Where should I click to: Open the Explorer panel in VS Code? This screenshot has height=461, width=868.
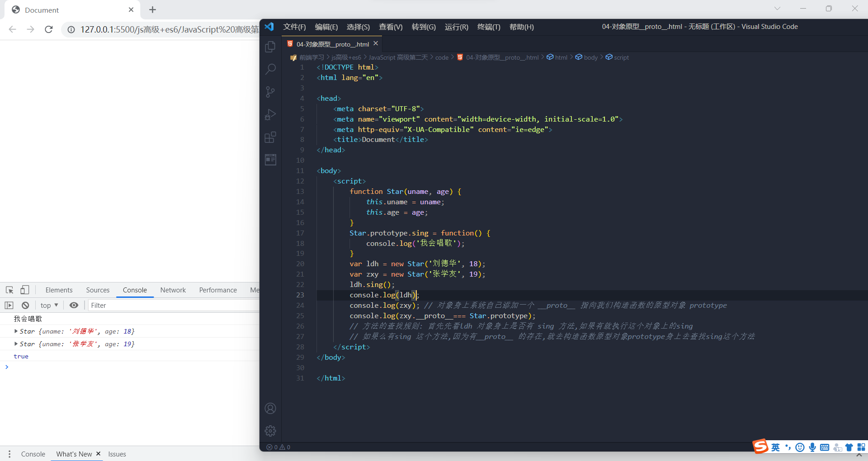pyautogui.click(x=270, y=46)
